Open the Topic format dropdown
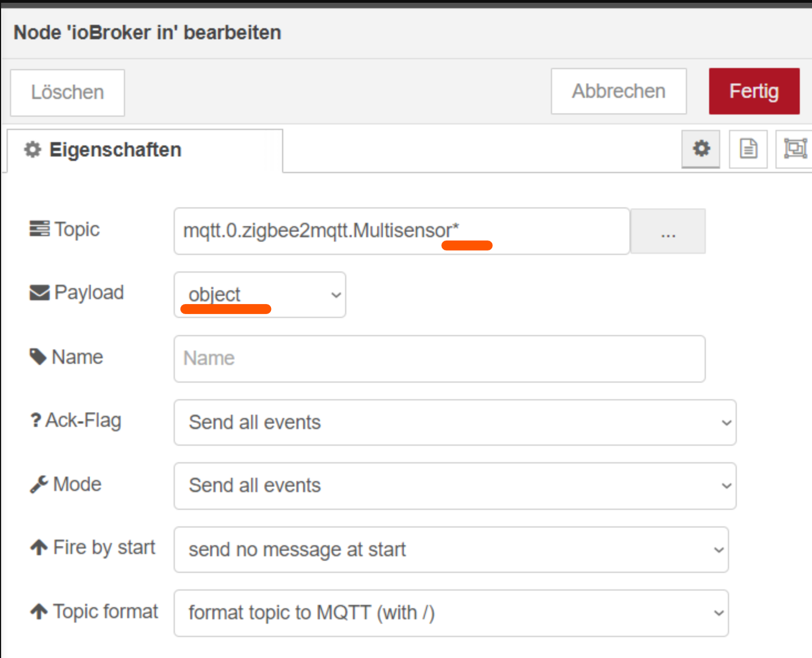The image size is (812, 658). [451, 613]
